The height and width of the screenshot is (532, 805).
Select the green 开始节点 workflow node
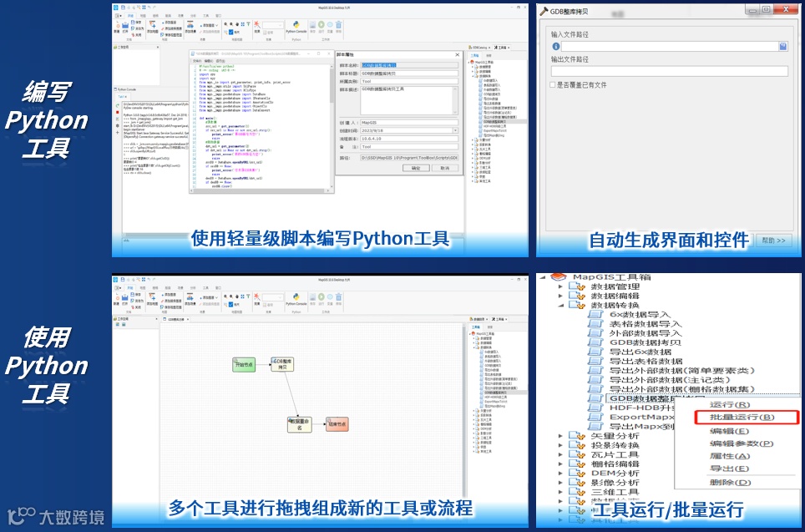(244, 365)
